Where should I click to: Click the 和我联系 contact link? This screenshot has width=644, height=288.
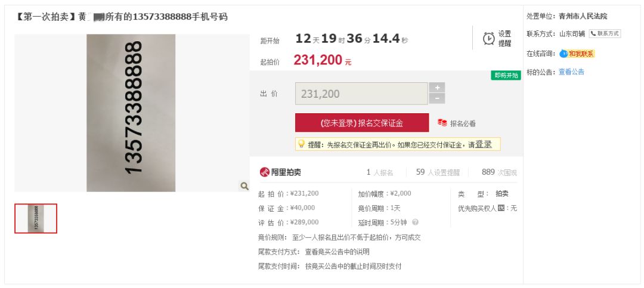click(x=581, y=54)
